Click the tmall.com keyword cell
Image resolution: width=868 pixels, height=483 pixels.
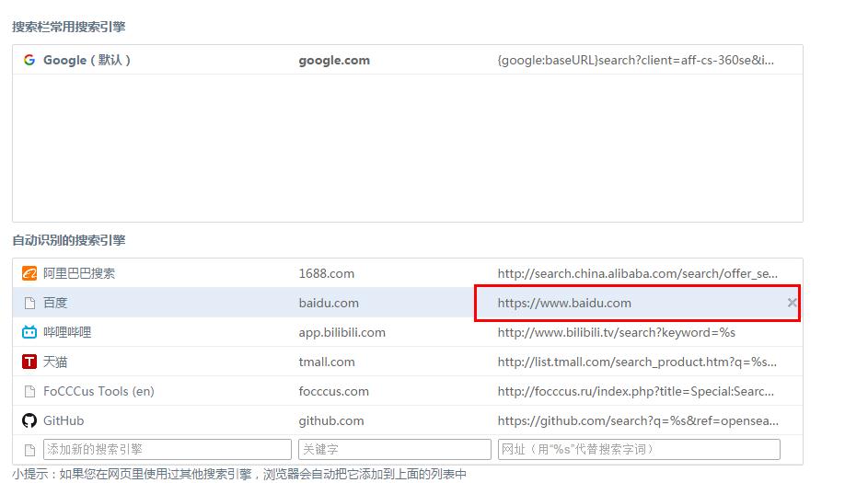point(327,362)
